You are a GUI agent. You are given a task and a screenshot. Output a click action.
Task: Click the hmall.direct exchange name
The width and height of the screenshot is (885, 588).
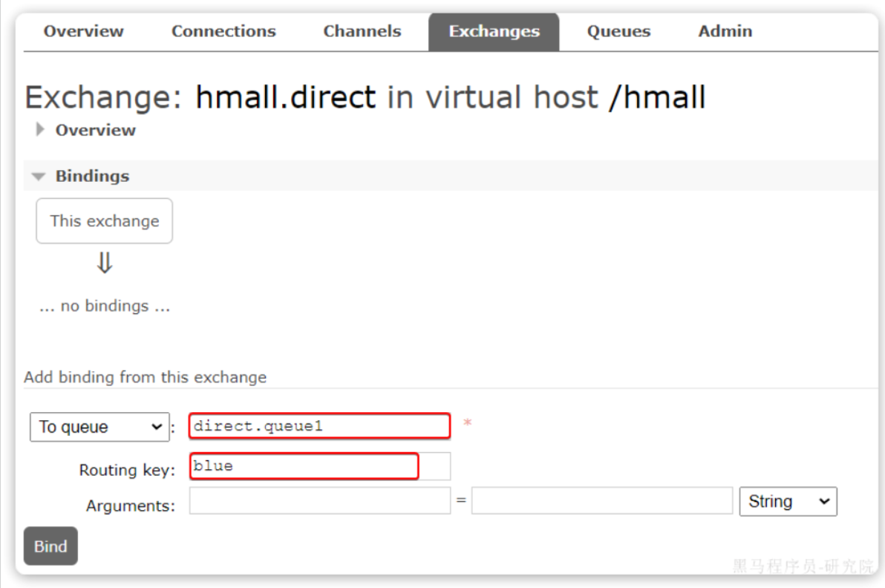286,97
